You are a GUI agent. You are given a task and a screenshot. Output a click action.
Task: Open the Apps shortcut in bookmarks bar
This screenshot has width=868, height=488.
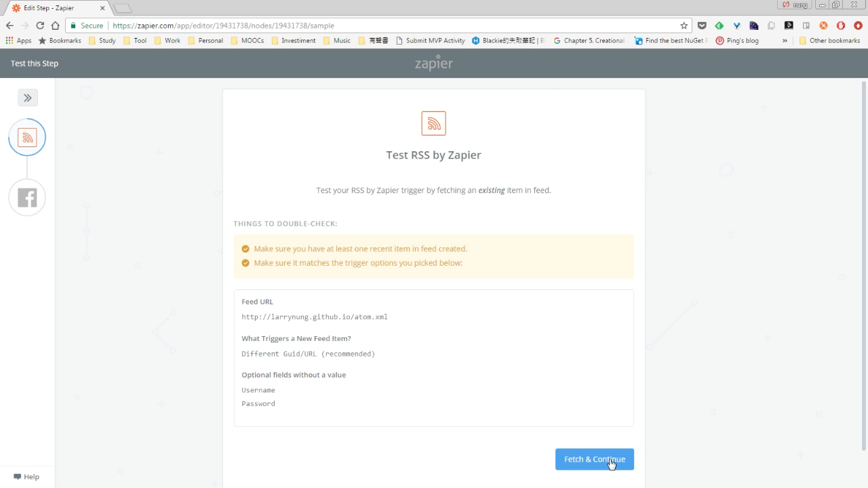click(19, 41)
